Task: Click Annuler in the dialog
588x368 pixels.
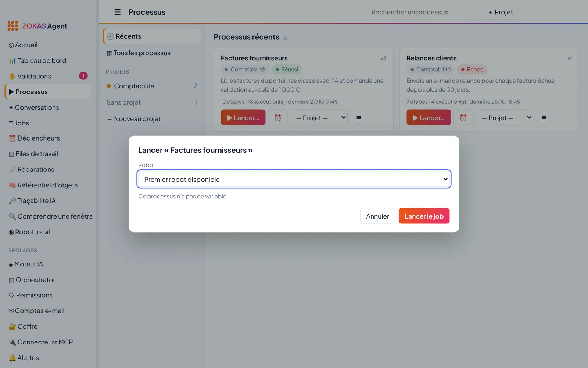Action: [x=377, y=216]
